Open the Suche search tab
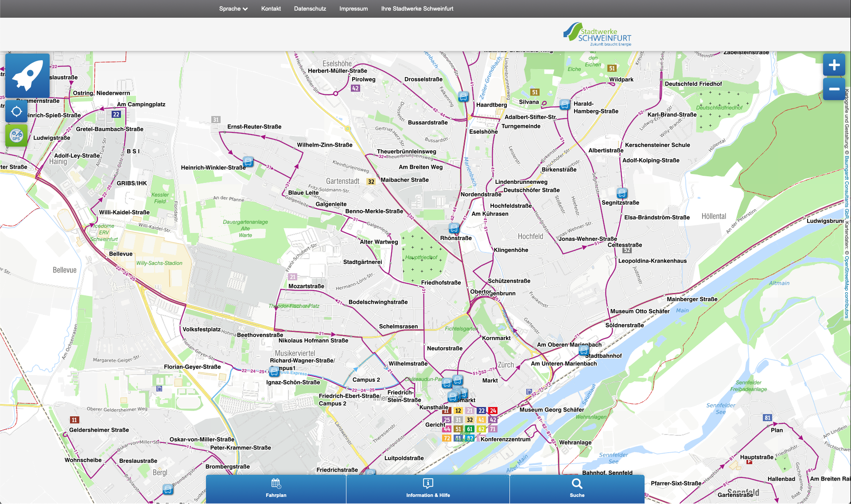 (x=577, y=488)
